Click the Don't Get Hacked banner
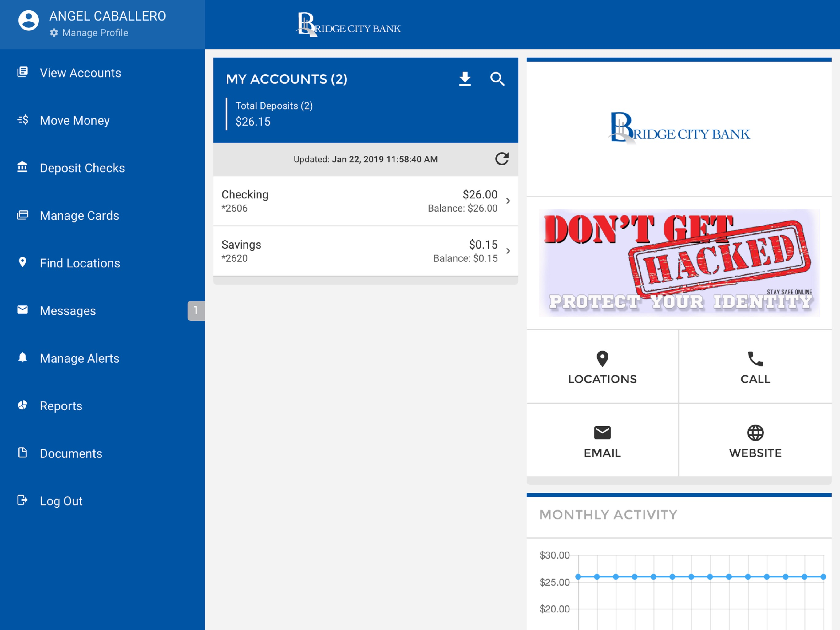The width and height of the screenshot is (840, 630). coord(679,263)
